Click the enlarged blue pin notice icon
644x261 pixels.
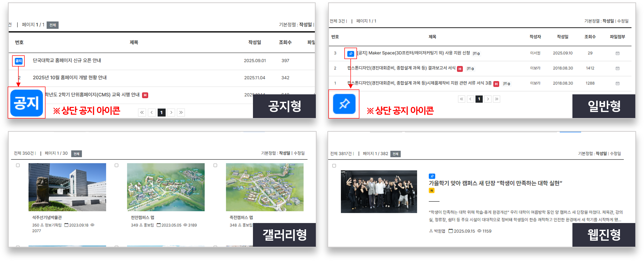coord(344,104)
